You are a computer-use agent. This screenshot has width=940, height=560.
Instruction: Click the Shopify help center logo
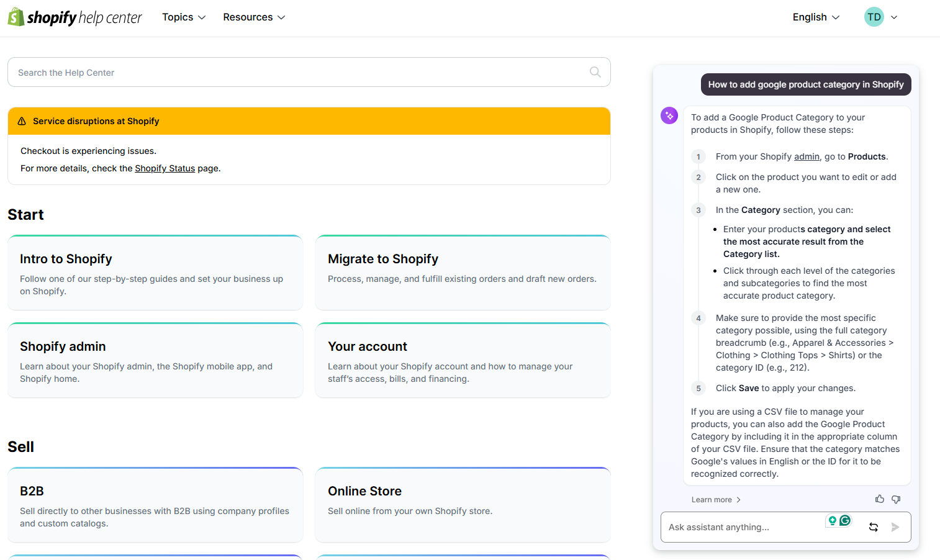pyautogui.click(x=75, y=17)
